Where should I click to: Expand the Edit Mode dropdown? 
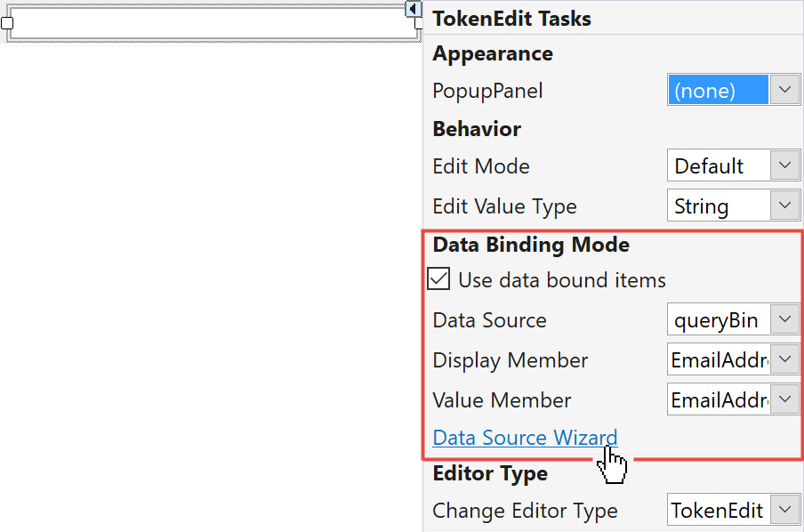[784, 165]
